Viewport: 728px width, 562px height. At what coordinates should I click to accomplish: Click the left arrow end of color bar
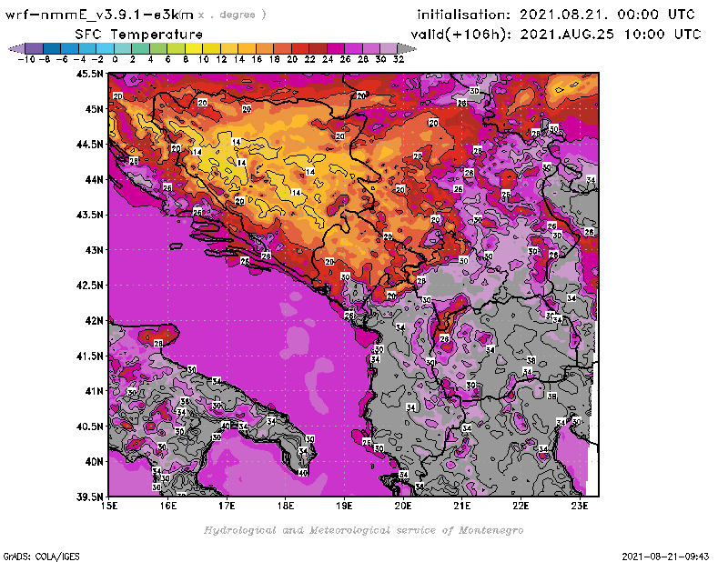click(15, 48)
